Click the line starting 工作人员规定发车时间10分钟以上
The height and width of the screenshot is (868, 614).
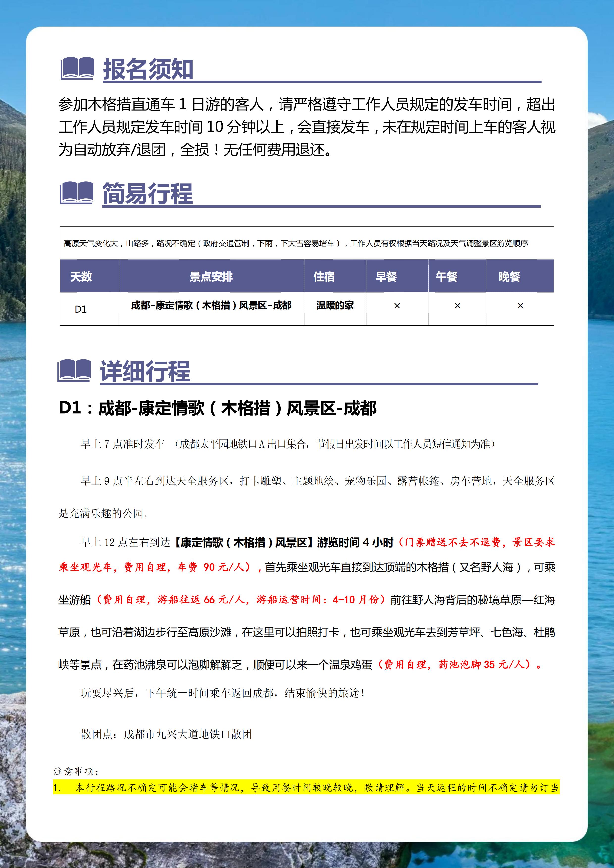point(307,127)
